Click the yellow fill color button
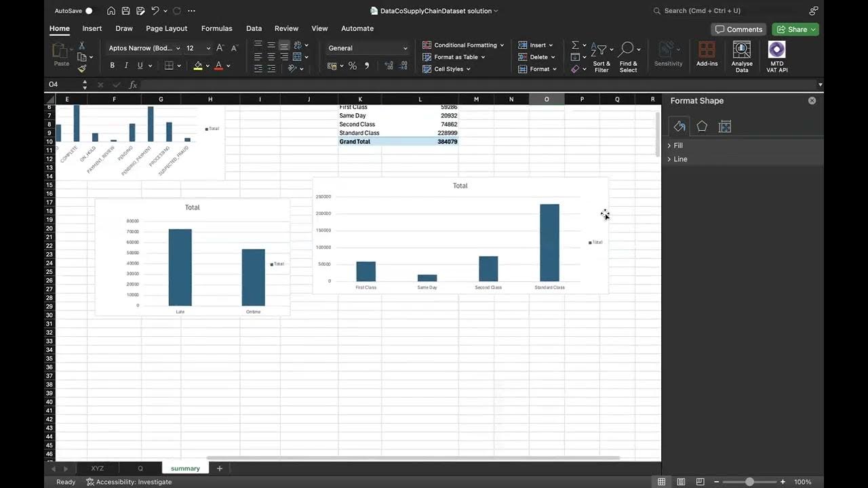The width and height of the screenshot is (868, 488). (x=198, y=66)
